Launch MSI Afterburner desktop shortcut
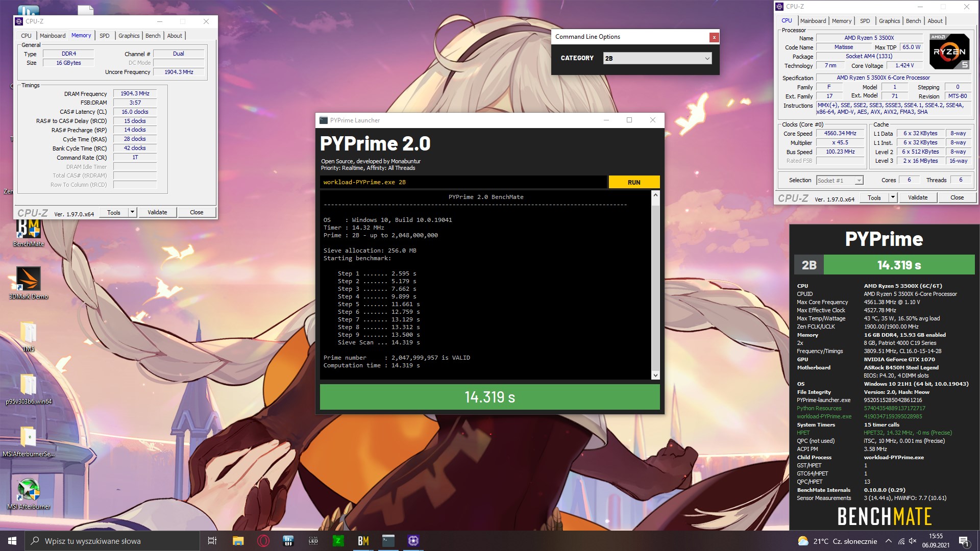 click(29, 494)
